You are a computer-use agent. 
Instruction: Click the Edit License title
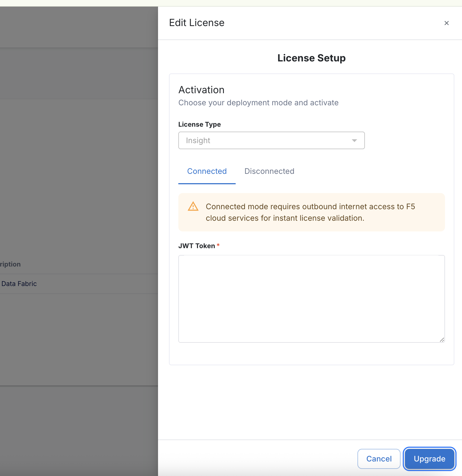pyautogui.click(x=197, y=23)
